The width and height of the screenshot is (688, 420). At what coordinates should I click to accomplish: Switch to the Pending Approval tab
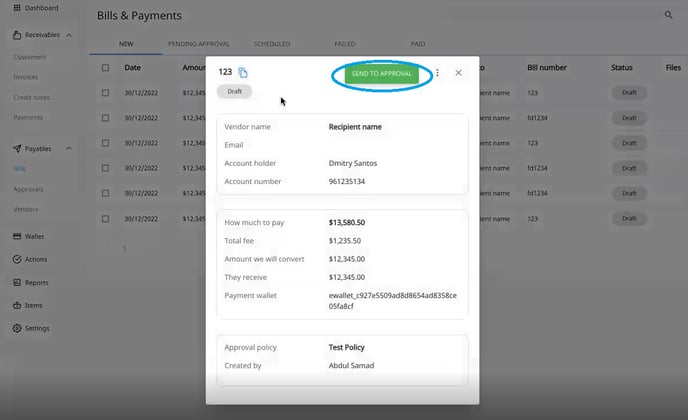point(199,44)
